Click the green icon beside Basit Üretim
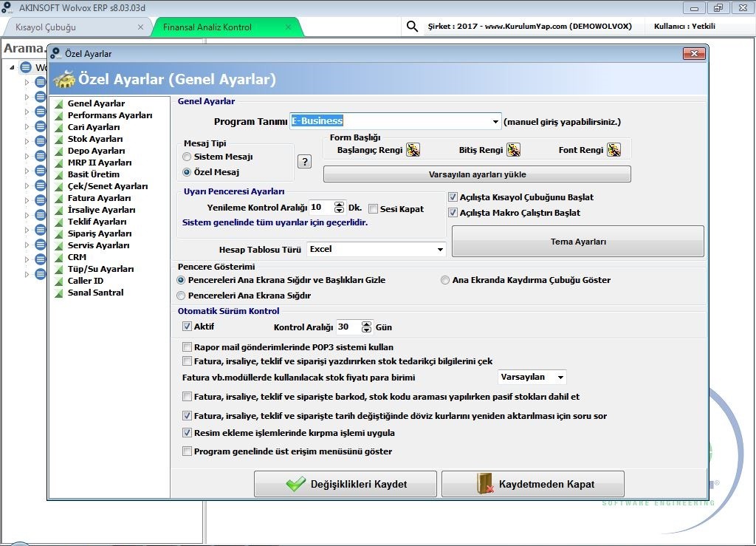 [x=59, y=174]
